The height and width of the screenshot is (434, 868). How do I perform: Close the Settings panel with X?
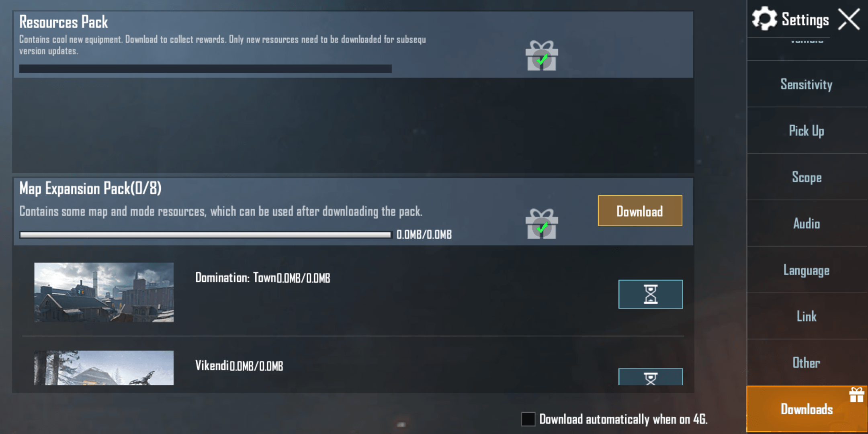coord(849,19)
